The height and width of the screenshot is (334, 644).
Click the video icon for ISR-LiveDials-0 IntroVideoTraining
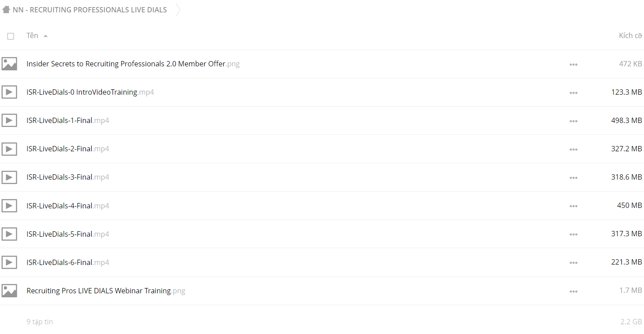click(x=9, y=92)
